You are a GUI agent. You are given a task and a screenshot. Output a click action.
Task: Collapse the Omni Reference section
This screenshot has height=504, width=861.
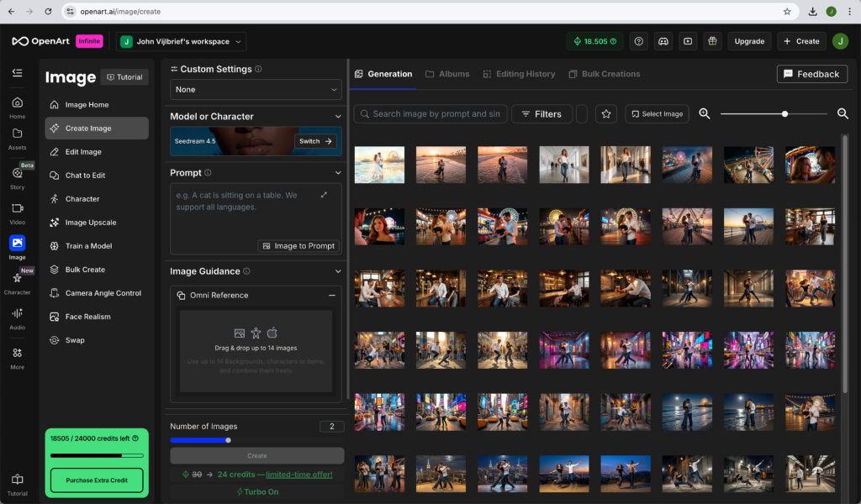(332, 296)
